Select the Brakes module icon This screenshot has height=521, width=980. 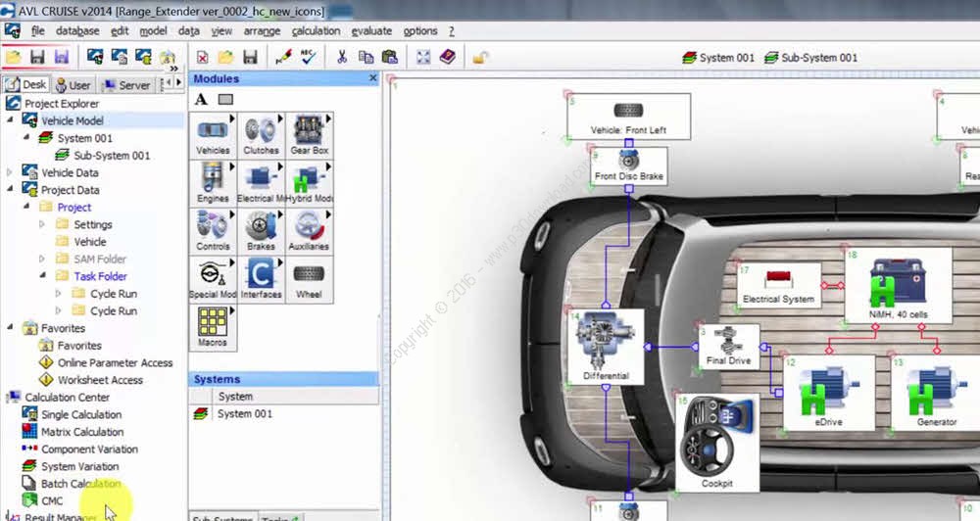(x=261, y=232)
